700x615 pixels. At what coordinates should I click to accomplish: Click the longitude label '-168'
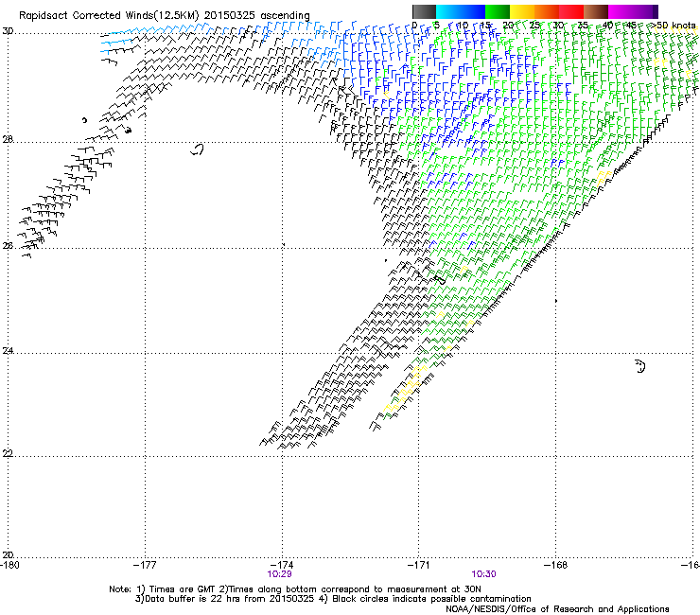pos(556,565)
